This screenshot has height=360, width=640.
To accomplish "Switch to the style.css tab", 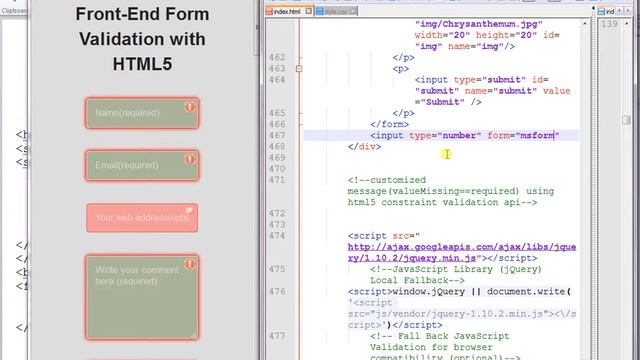I will tap(336, 11).
